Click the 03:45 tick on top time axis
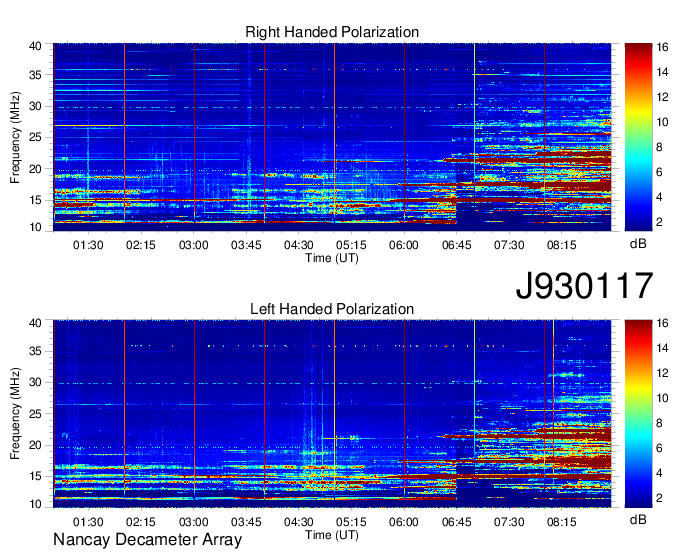The height and width of the screenshot is (552, 680). click(246, 245)
